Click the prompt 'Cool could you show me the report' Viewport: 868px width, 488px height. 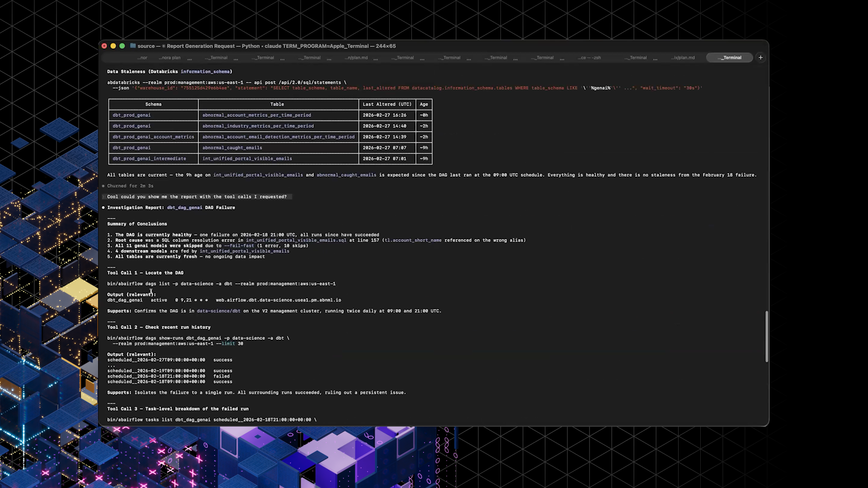click(x=197, y=197)
